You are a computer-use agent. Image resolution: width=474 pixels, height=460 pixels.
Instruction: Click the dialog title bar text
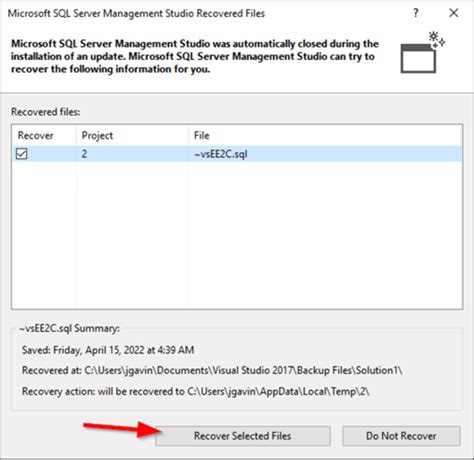(136, 13)
